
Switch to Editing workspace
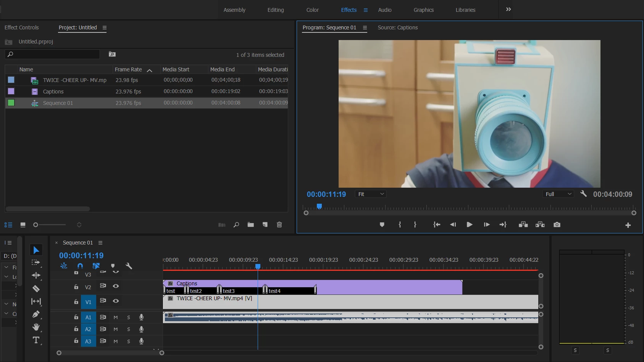(276, 10)
